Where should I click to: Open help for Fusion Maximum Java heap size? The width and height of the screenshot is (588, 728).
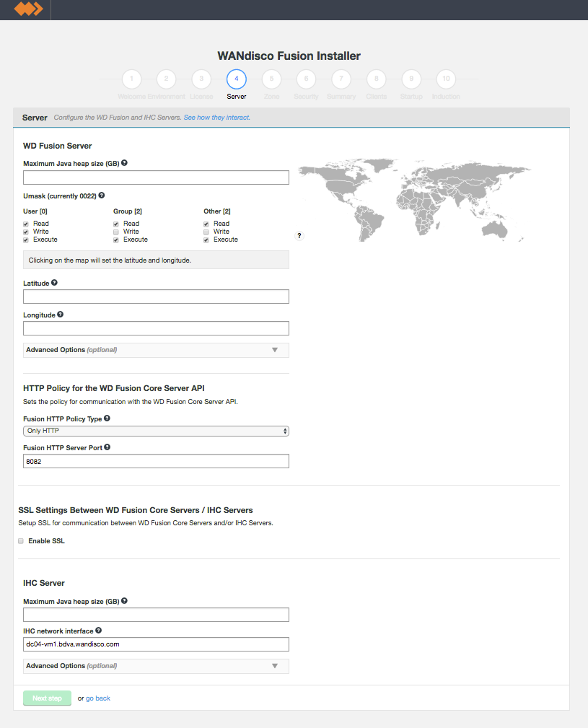[x=124, y=163]
